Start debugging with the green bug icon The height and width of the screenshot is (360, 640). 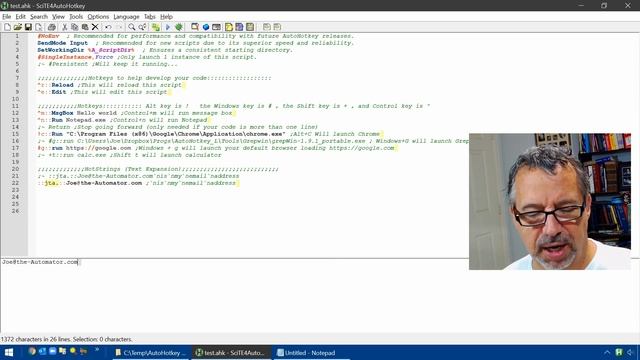point(179,27)
